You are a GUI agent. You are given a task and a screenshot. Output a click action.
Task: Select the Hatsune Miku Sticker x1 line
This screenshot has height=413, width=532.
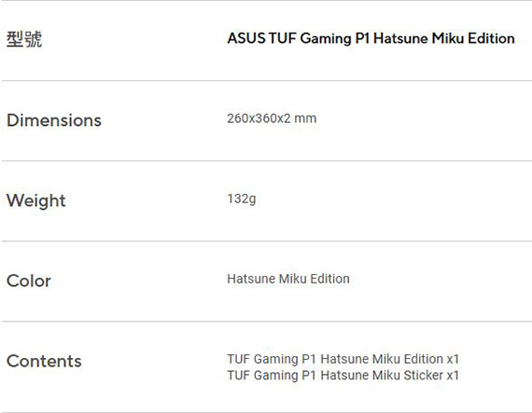(343, 375)
